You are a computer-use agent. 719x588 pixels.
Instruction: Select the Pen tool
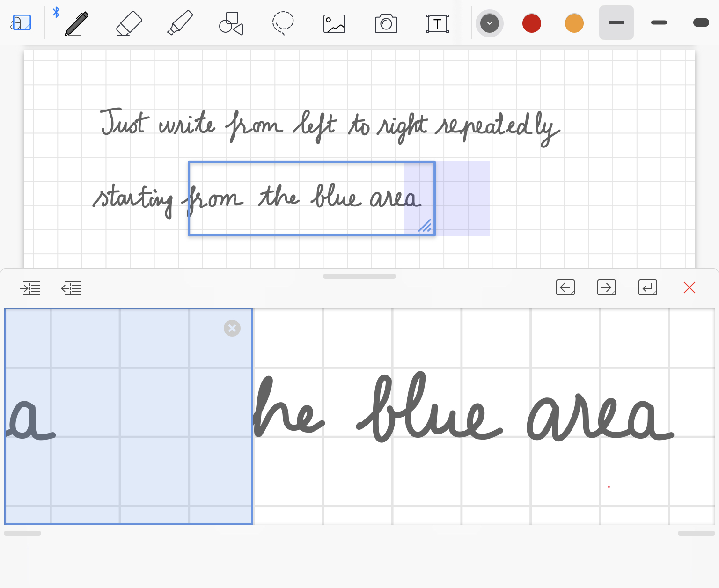pos(76,23)
